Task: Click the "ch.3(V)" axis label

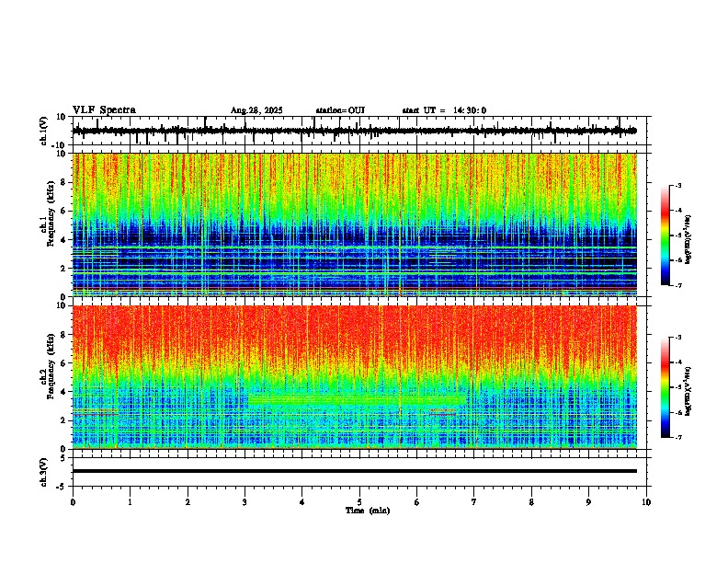Action: click(x=44, y=472)
